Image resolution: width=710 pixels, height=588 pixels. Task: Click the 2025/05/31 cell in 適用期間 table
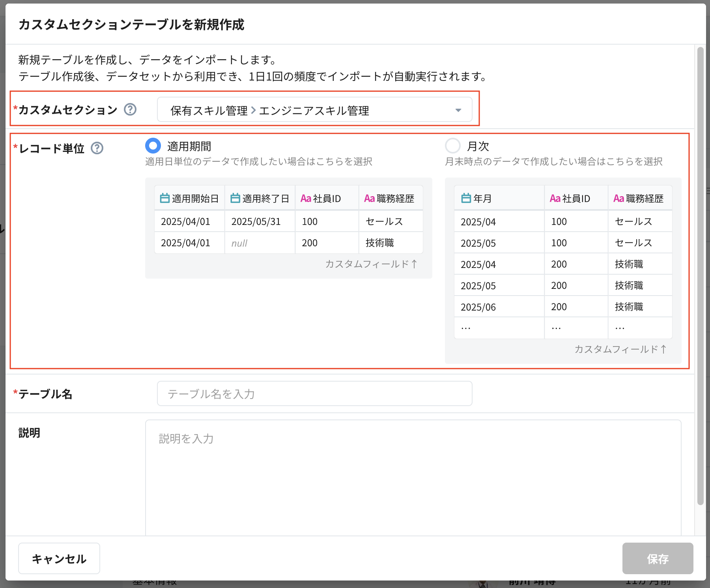tap(256, 221)
